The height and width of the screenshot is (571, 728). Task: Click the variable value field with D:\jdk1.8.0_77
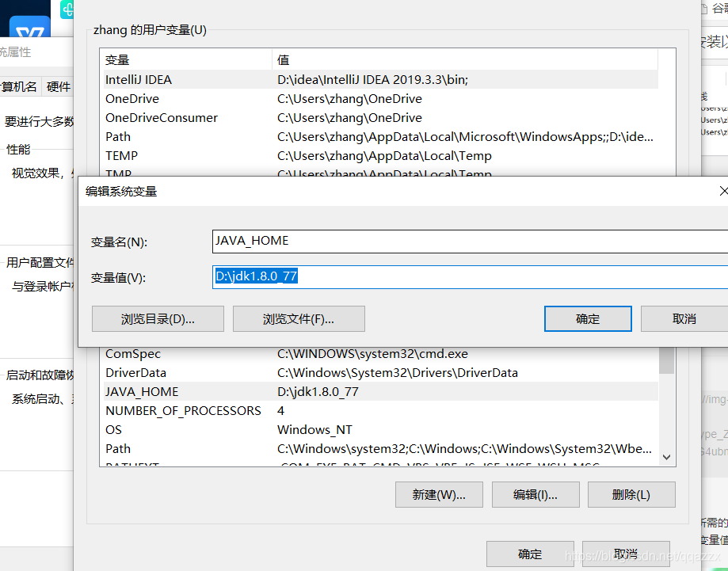click(470, 277)
